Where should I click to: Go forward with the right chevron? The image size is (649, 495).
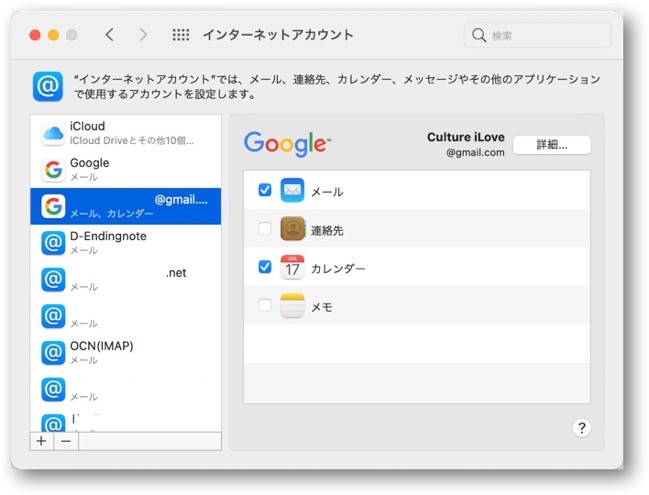tap(143, 35)
